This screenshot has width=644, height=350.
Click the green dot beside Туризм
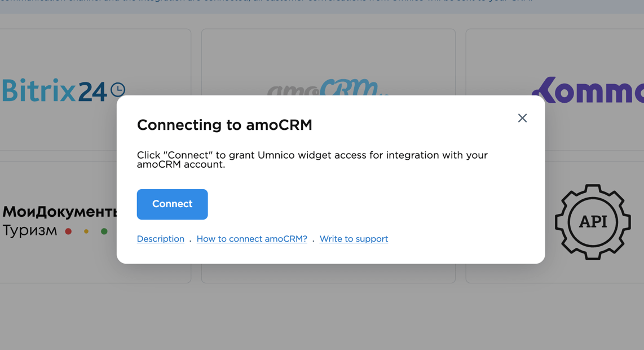pyautogui.click(x=104, y=231)
